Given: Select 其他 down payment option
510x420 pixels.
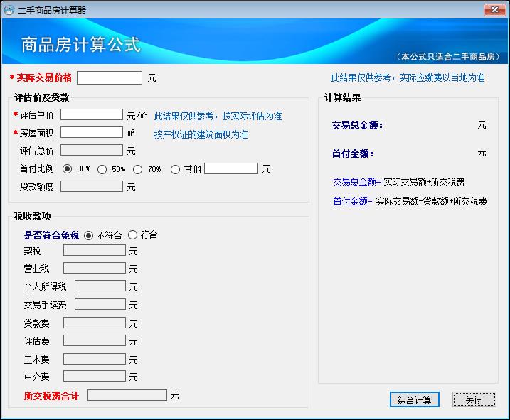Looking at the screenshot, I should point(175,169).
